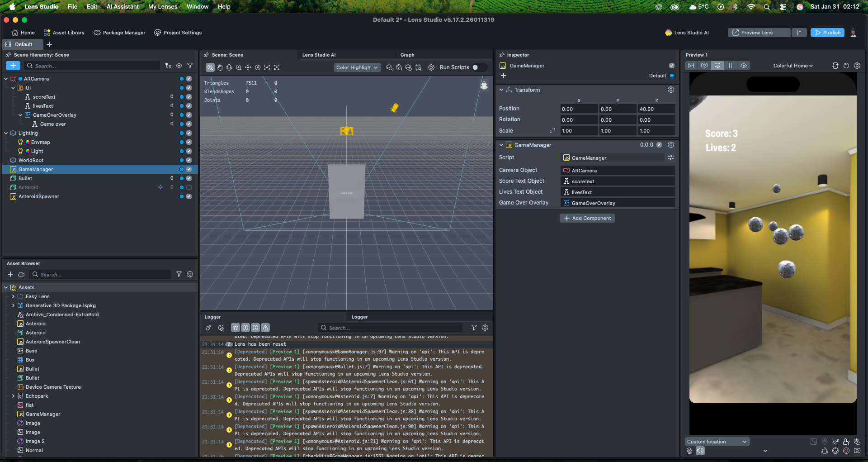Image resolution: width=868 pixels, height=462 pixels.
Task: Click the script picker icon beside GameManager script
Action: coord(671,158)
